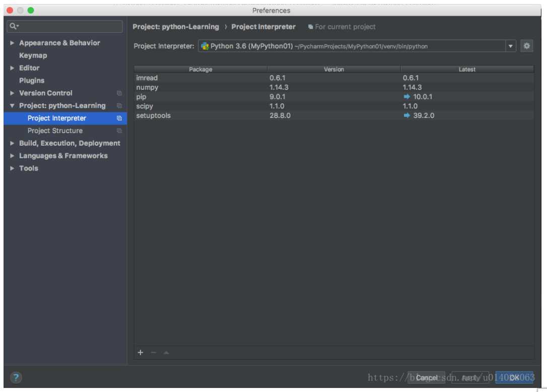Click project-level icon beside Project Interpreter
The image size is (547, 392).
point(119,118)
